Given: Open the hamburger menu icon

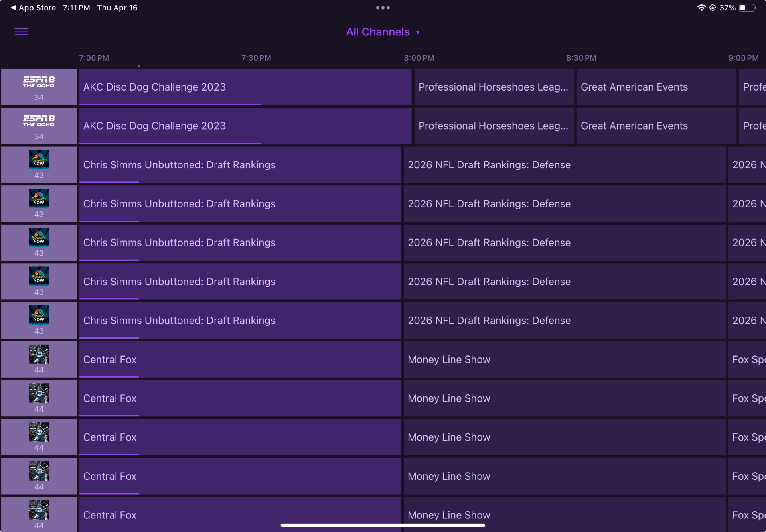Looking at the screenshot, I should 22,32.
